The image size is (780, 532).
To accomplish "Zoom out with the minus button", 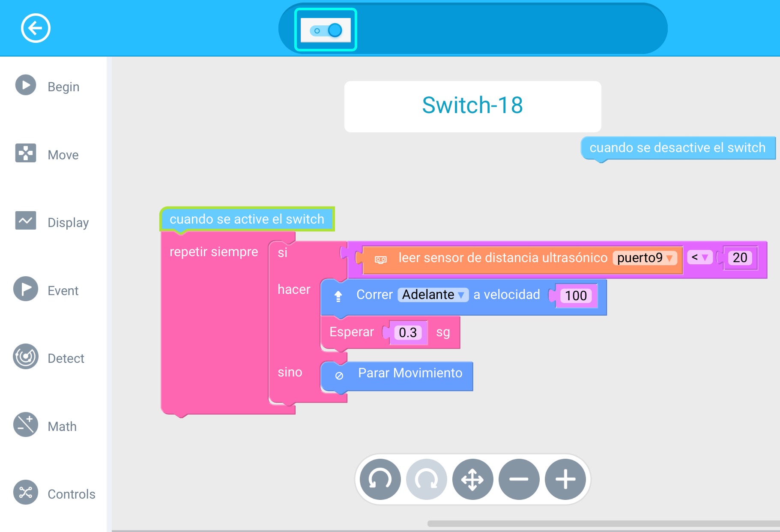I will pos(519,479).
